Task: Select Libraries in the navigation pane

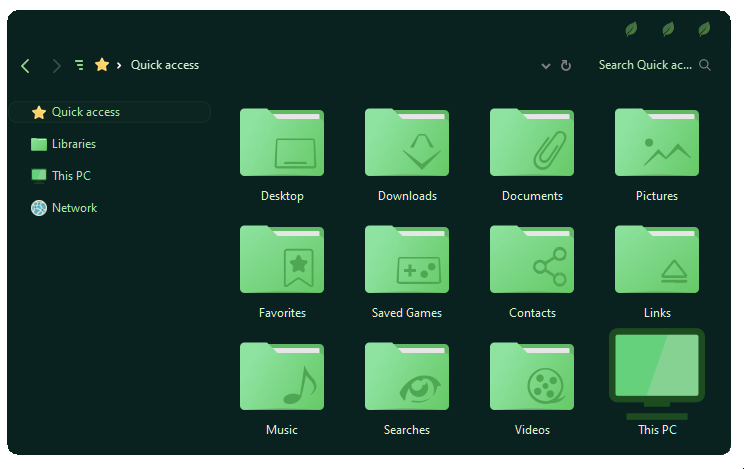Action: [73, 144]
